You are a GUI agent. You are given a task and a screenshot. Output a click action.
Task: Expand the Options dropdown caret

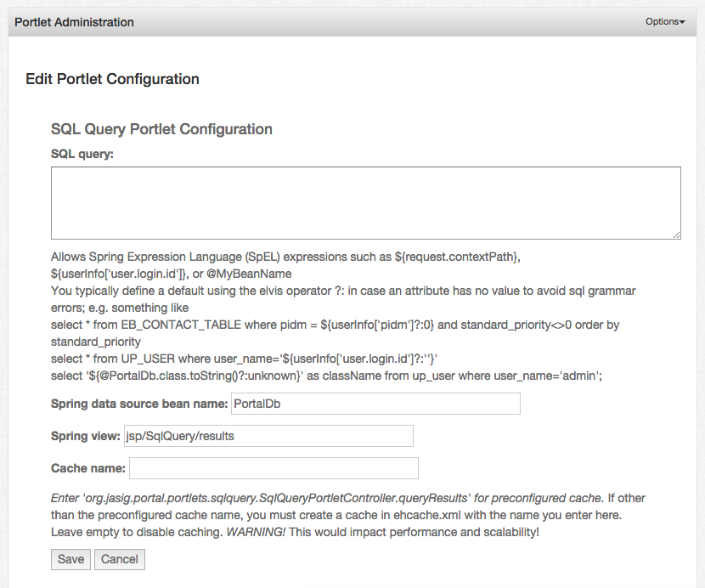tap(682, 21)
